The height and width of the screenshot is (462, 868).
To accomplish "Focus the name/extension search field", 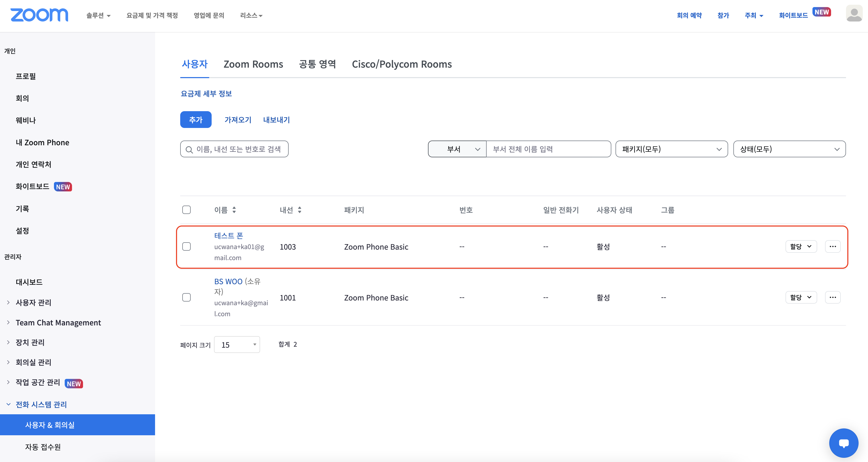I will 234,149.
